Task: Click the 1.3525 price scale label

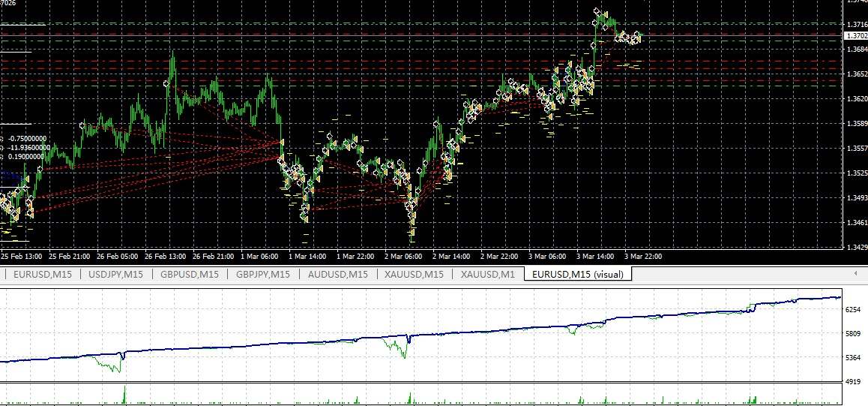Action: [x=857, y=173]
